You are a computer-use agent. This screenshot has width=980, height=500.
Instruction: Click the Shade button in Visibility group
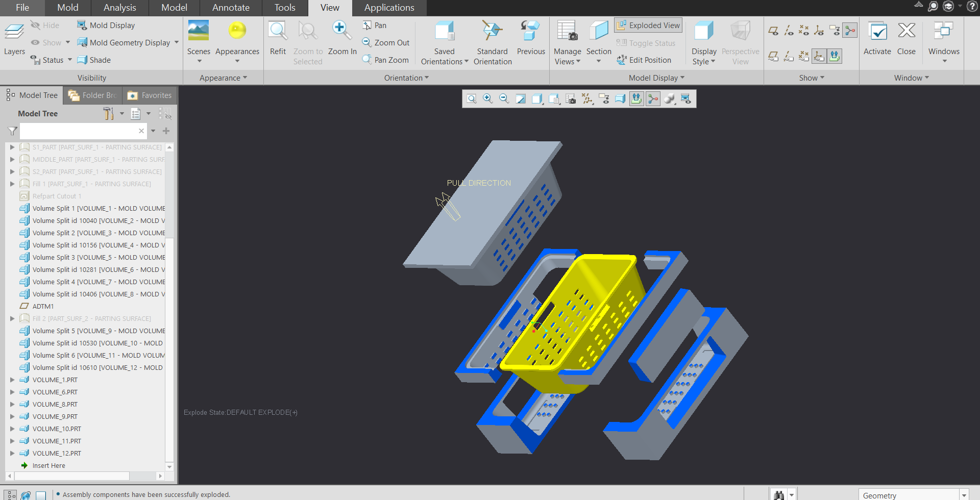pos(94,60)
